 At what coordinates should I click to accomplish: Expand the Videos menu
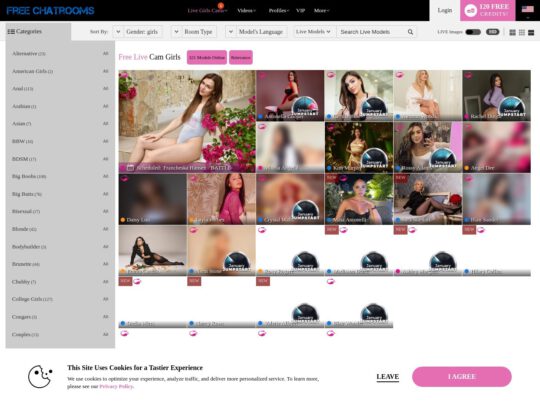tap(246, 11)
